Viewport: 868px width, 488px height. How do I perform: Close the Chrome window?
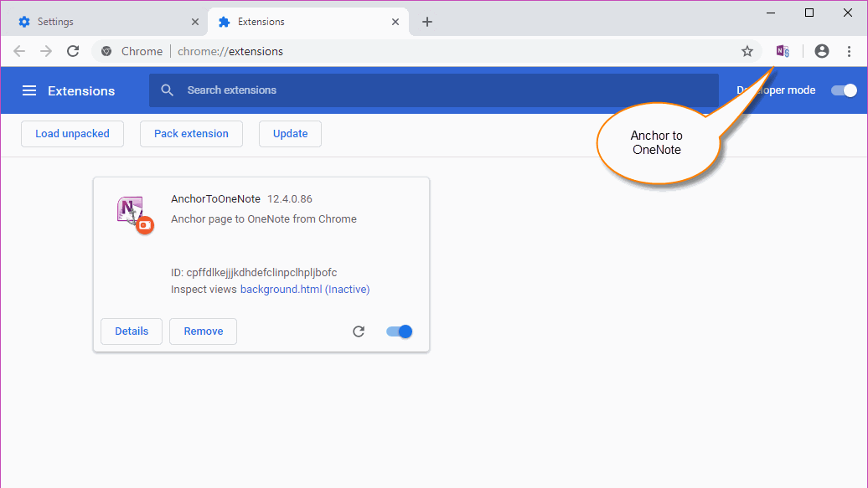pos(848,13)
